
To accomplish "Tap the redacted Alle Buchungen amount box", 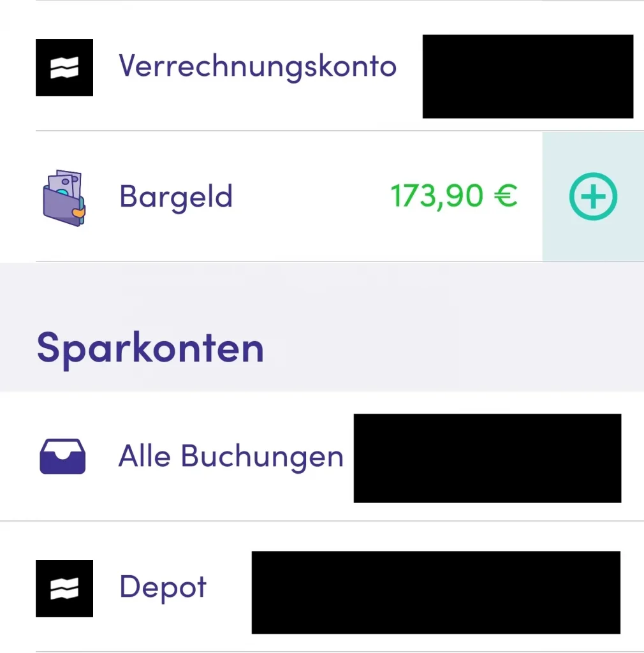I will tap(487, 458).
